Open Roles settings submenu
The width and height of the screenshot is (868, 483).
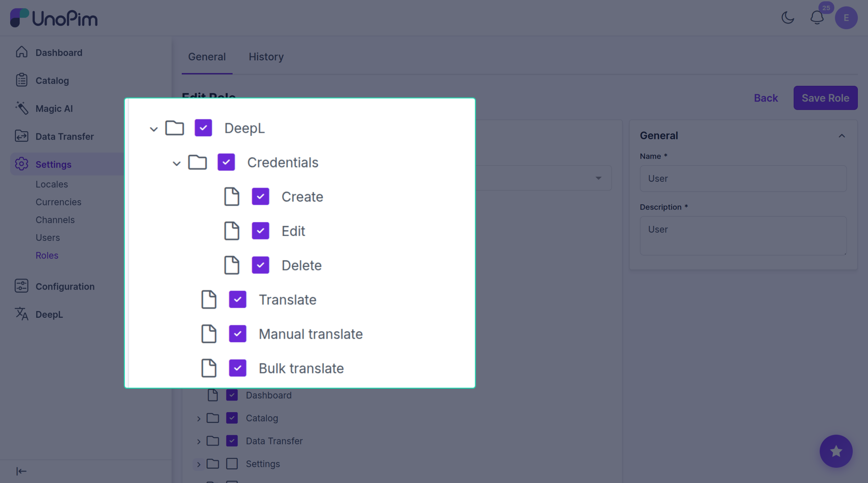[47, 255]
